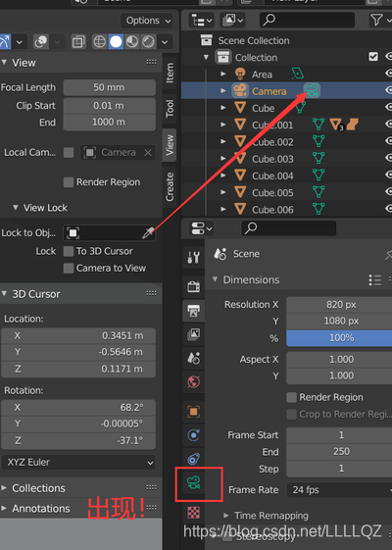
Task: Click the mesh data icon beside Cube.003
Action: click(318, 158)
